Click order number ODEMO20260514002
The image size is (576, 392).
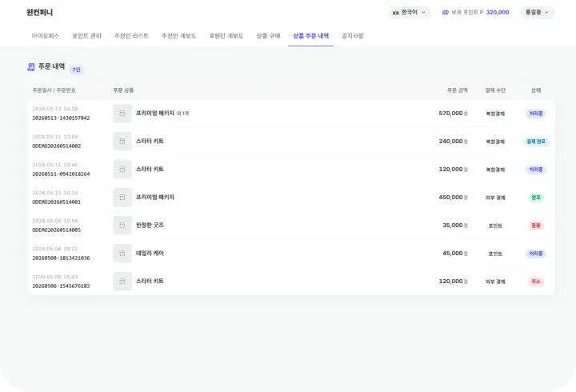tap(57, 146)
